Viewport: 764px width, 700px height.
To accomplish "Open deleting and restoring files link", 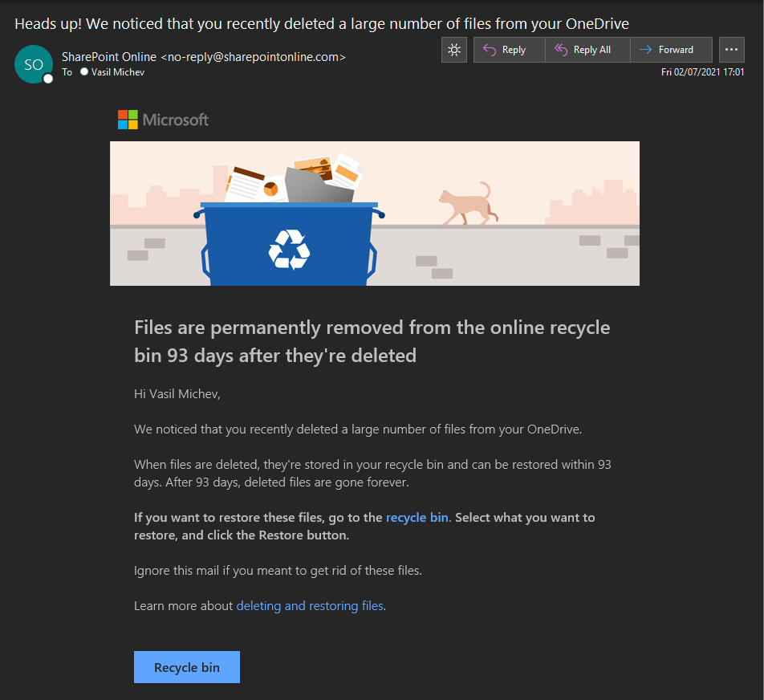I will click(310, 605).
